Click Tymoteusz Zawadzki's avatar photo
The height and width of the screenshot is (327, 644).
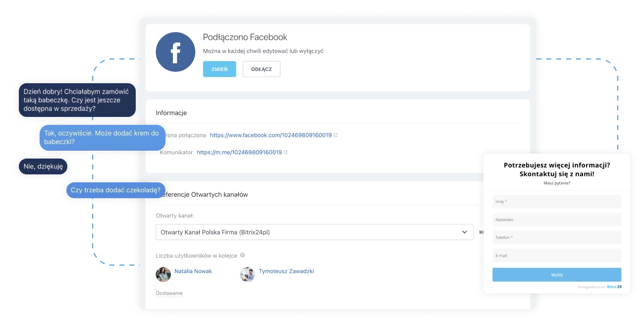pyautogui.click(x=247, y=274)
